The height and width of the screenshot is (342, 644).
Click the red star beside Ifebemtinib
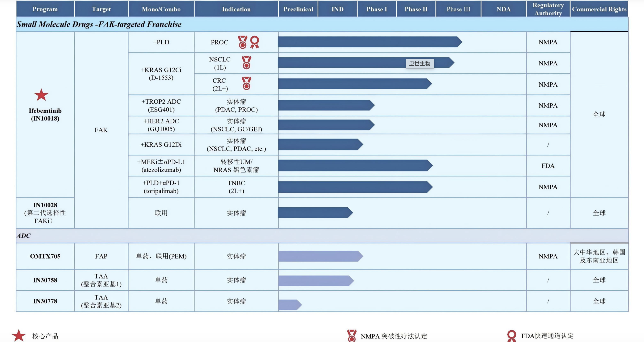pos(41,95)
